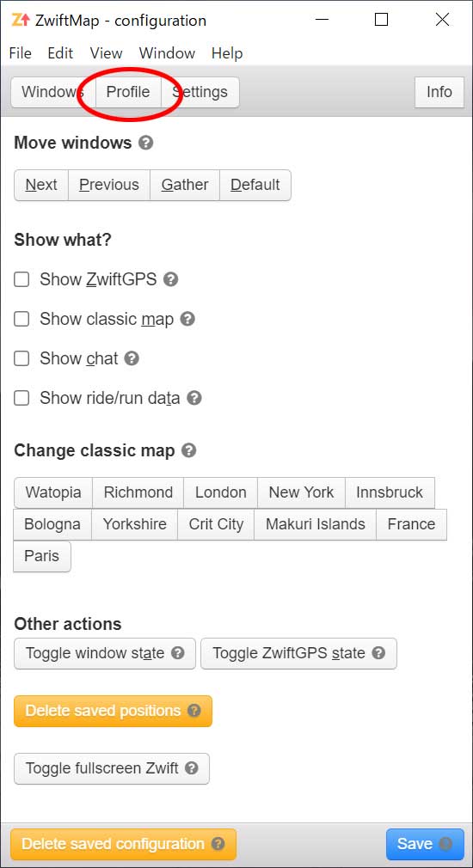Screen dimensions: 473x868
Task: Click help icon on Delete saved positions
Action: click(x=193, y=711)
